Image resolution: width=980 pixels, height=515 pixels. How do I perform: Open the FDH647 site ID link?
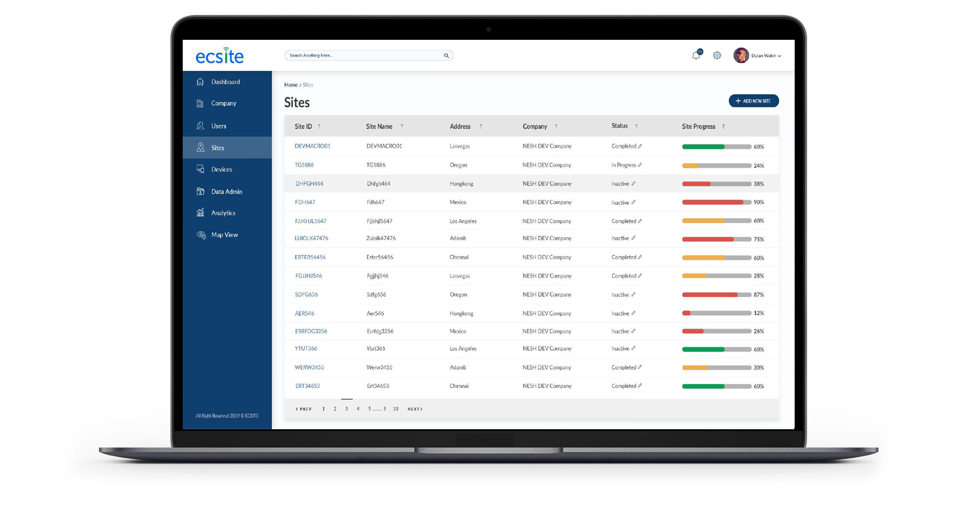click(x=305, y=202)
